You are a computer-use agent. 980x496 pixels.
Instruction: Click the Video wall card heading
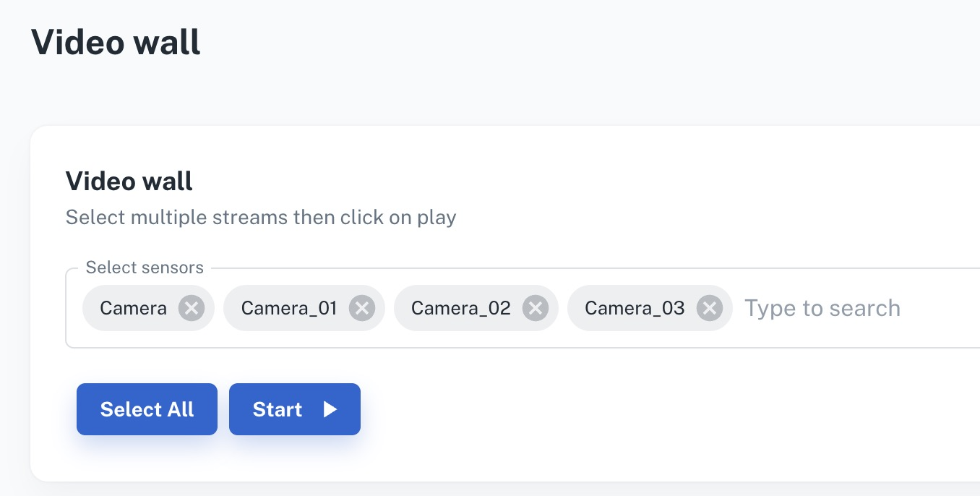click(129, 181)
